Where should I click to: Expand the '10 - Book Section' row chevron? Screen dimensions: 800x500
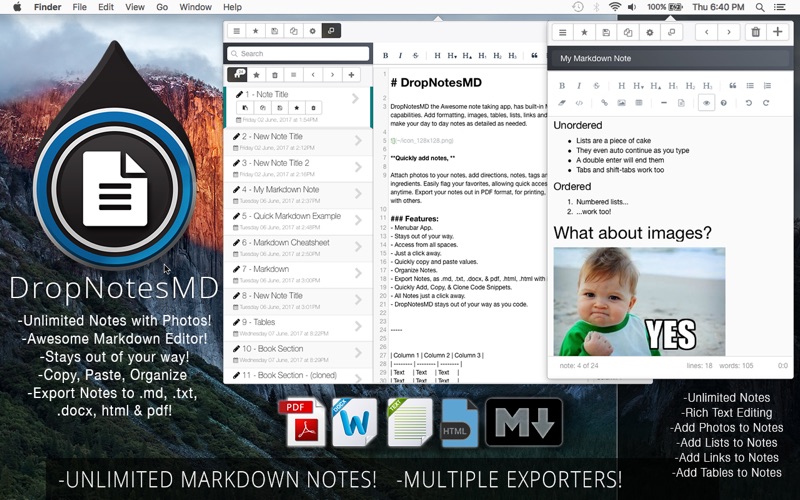pyautogui.click(x=358, y=353)
